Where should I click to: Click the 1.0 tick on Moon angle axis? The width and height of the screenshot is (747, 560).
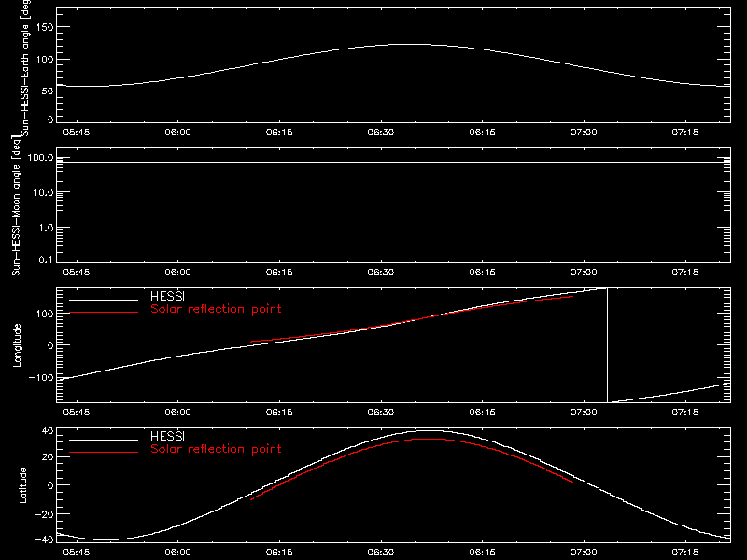click(x=46, y=228)
